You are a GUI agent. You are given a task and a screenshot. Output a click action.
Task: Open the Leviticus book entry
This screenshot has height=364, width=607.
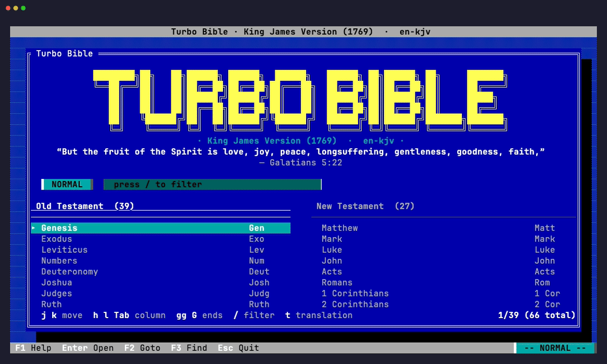pyautogui.click(x=161, y=250)
